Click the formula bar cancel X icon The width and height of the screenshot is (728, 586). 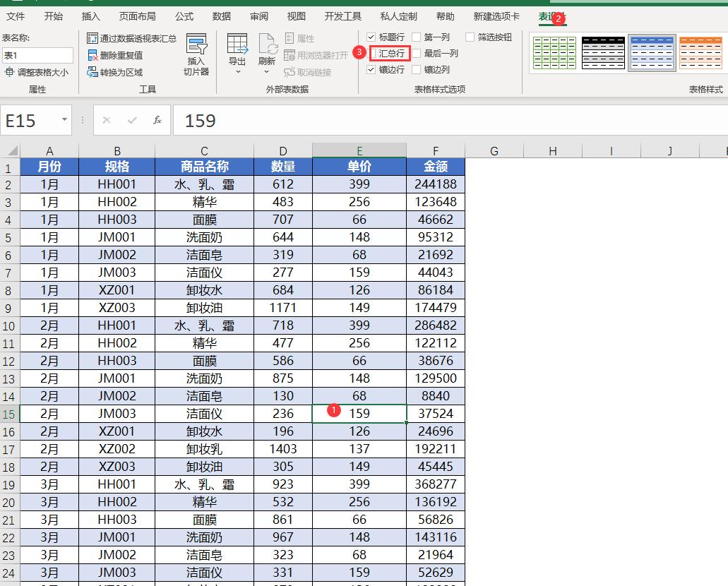point(107,120)
